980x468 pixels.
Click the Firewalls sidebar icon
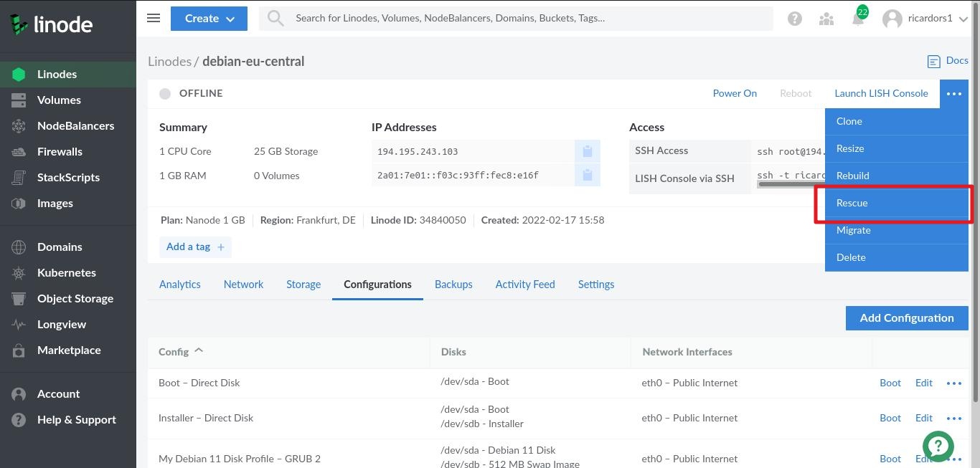click(19, 152)
